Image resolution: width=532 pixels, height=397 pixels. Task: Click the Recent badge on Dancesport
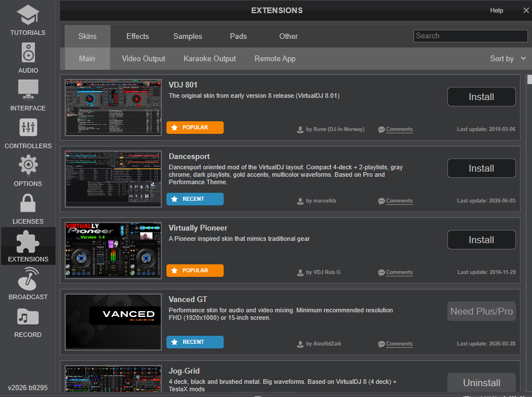tap(195, 199)
